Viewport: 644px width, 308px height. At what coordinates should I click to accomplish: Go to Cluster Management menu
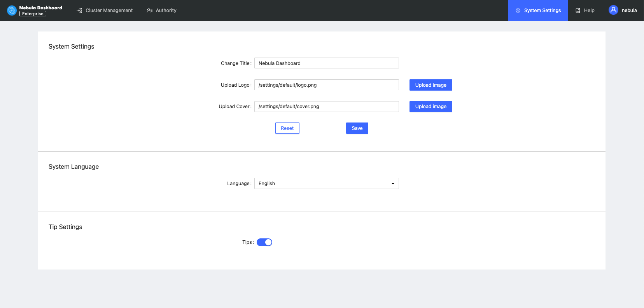109,10
